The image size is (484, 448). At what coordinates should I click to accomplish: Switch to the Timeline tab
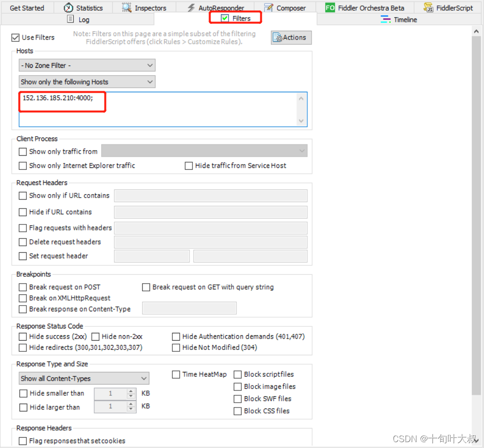(x=399, y=20)
